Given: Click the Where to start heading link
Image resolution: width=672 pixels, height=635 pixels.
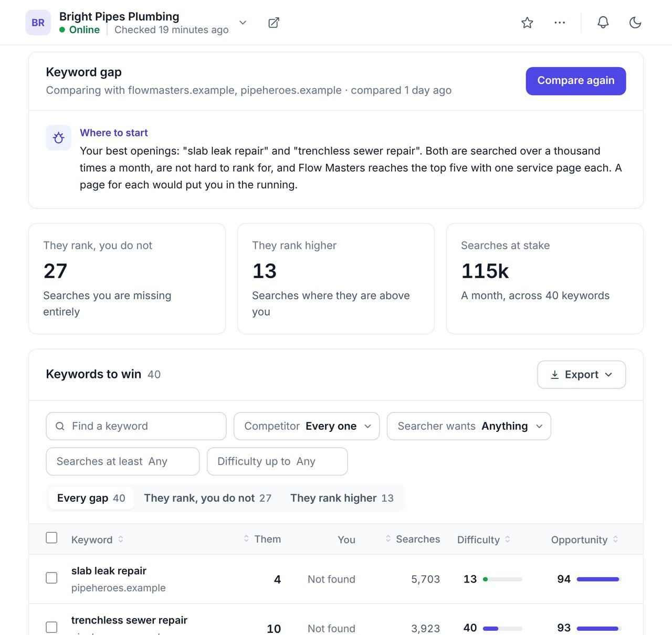Looking at the screenshot, I should click(x=114, y=133).
